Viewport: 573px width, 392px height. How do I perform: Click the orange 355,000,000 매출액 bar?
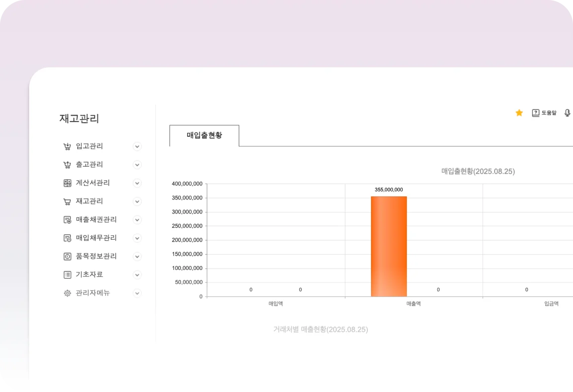(389, 246)
